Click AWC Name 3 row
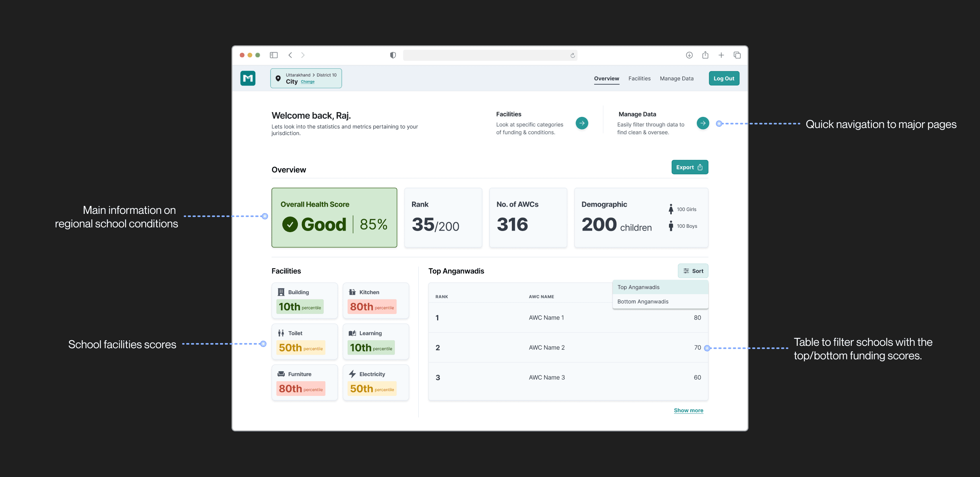The height and width of the screenshot is (477, 980). point(568,377)
